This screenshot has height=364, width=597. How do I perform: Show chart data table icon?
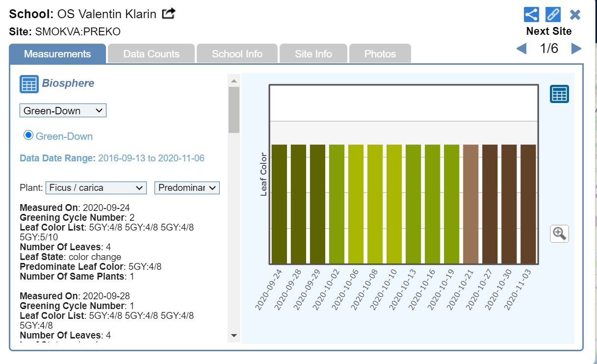click(559, 94)
